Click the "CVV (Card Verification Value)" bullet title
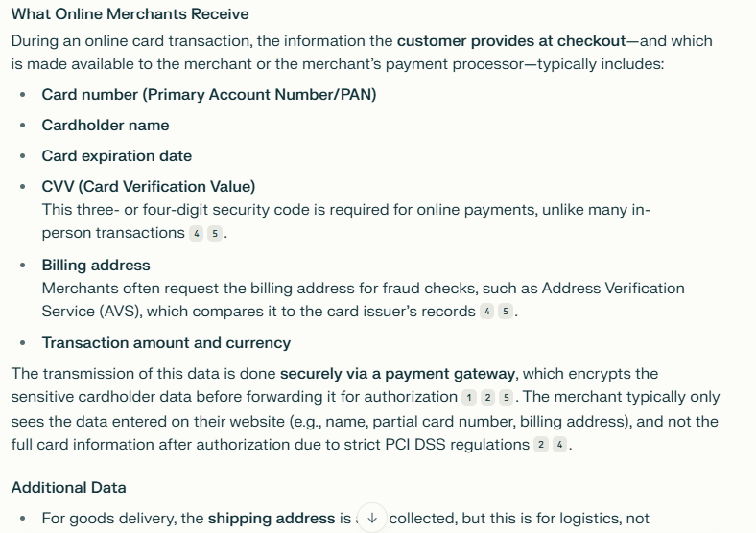The width and height of the screenshot is (756, 533). (x=149, y=187)
